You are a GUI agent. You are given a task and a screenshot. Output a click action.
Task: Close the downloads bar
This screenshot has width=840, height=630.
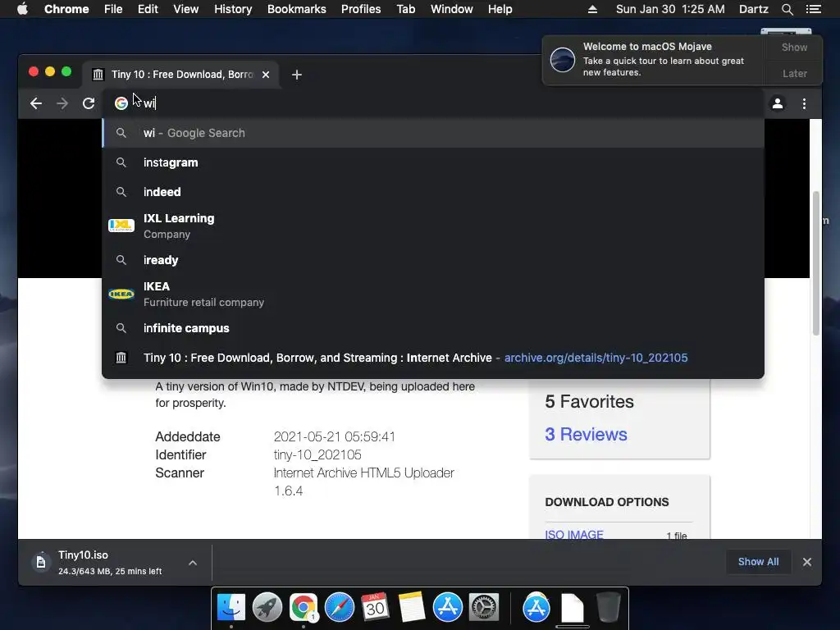pyautogui.click(x=807, y=562)
